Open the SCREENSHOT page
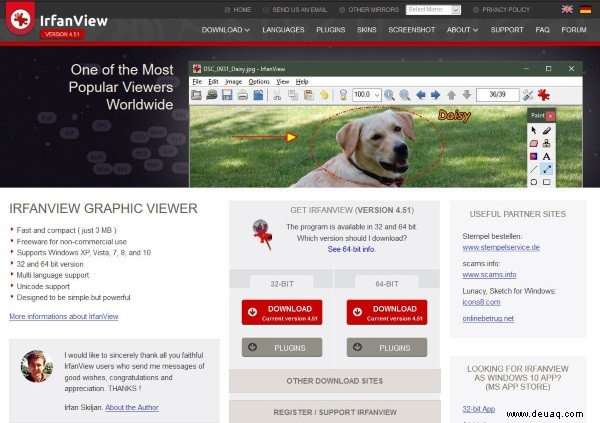 (411, 30)
